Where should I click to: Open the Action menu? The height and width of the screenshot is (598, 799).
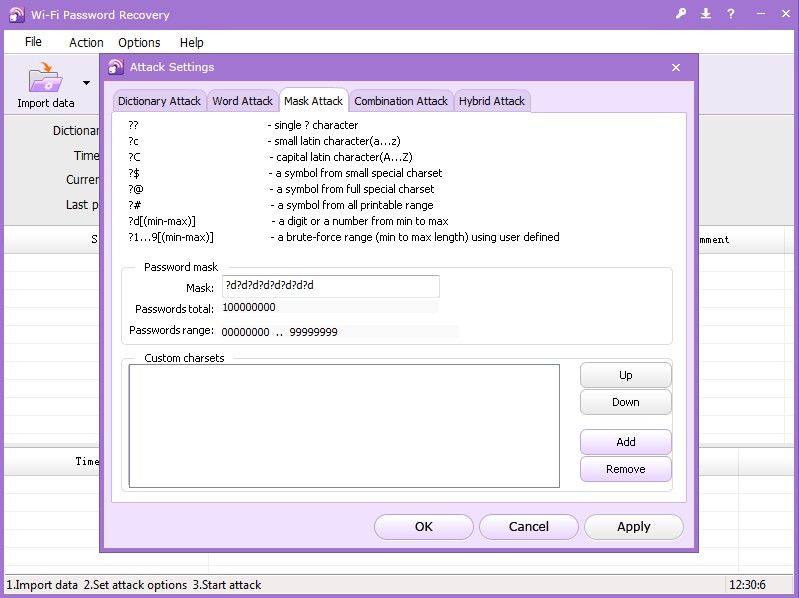pyautogui.click(x=86, y=42)
